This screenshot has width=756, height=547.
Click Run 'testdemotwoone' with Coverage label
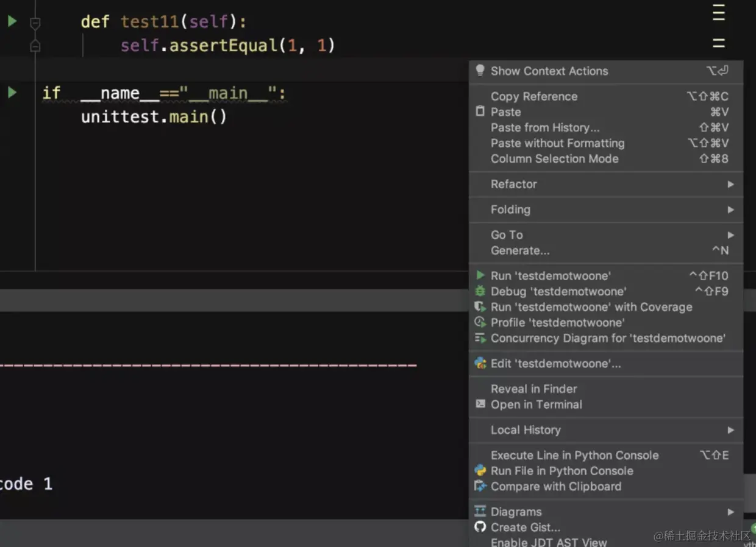pyautogui.click(x=591, y=307)
